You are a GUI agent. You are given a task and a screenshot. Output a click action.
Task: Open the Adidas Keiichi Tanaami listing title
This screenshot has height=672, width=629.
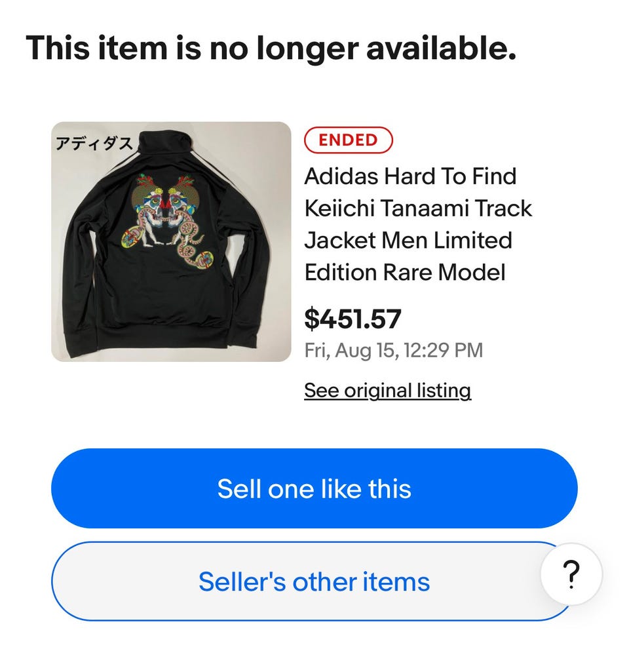tap(418, 224)
